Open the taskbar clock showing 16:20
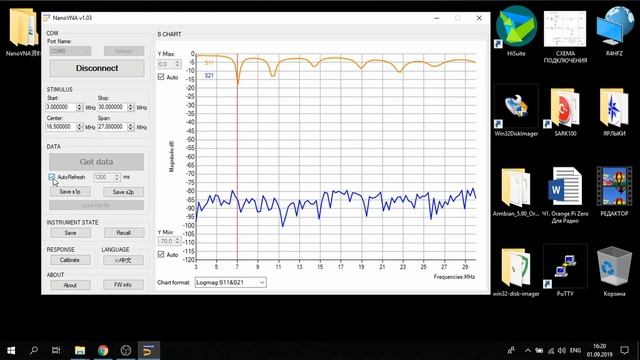The width and height of the screenshot is (640, 360). coord(600,350)
